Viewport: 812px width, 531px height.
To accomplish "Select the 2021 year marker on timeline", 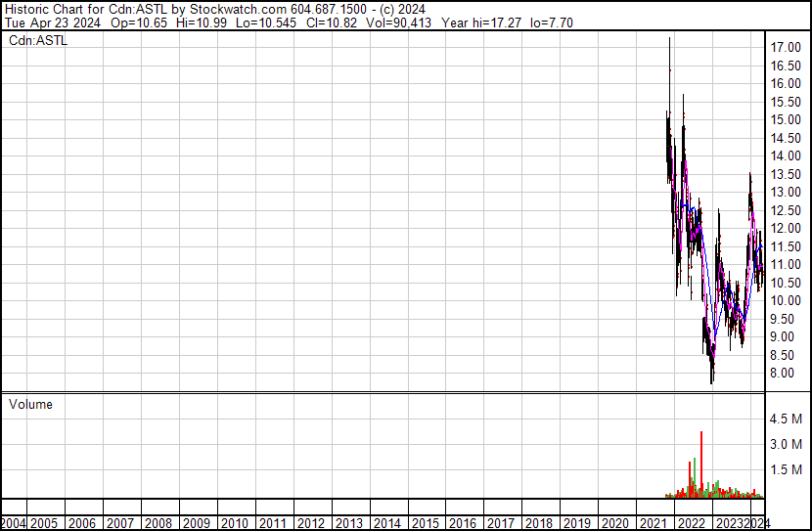I will point(653,523).
